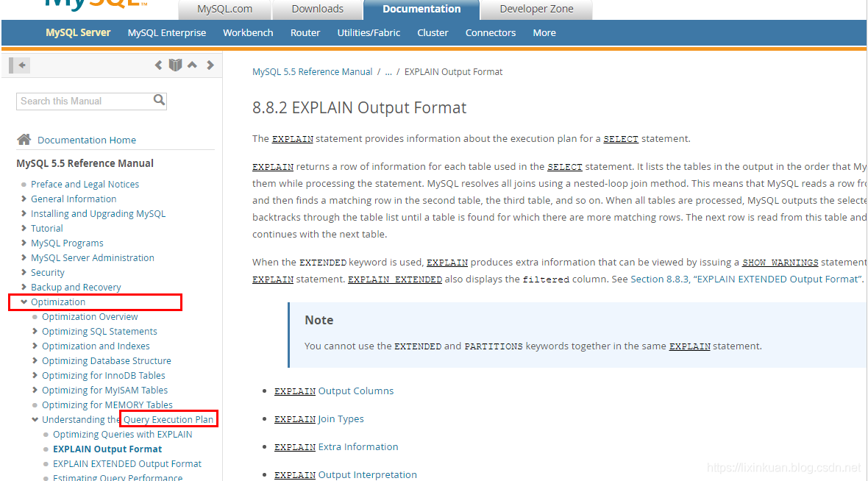The image size is (868, 481).
Task: Expand Security chevron
Action: click(24, 272)
